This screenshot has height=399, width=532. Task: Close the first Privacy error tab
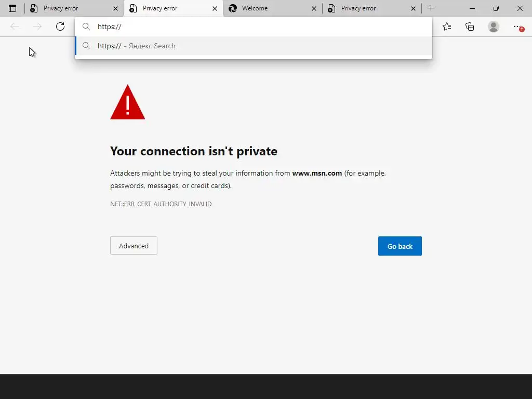tap(115, 8)
